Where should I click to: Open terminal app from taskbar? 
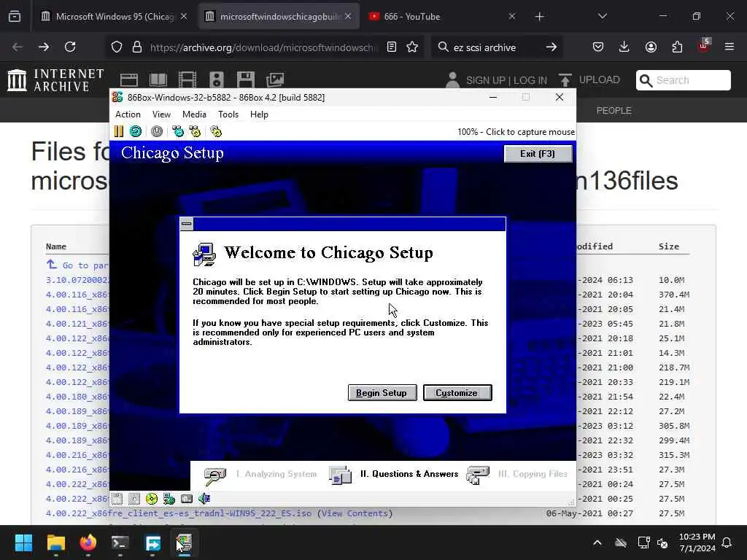pos(120,542)
